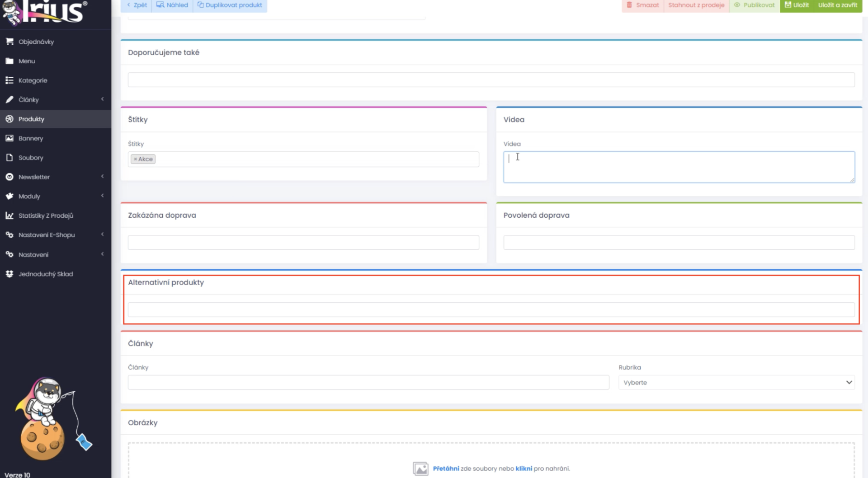Screen dimensions: 868x478
Task: Click the Videa textarea resize handle
Action: [x=852, y=180]
